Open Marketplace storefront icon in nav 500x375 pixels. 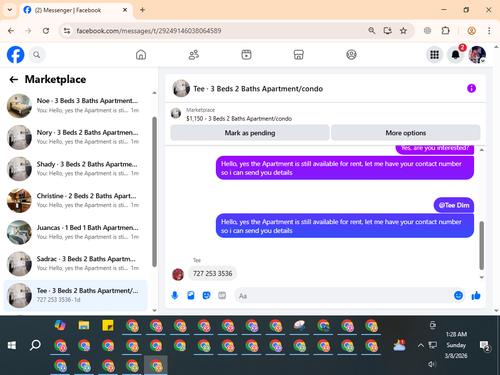point(299,55)
